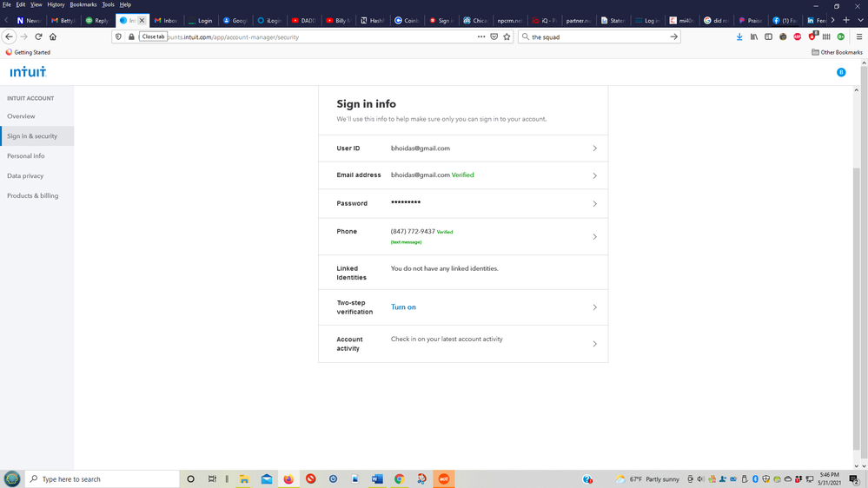Open the Tools menu
The height and width of the screenshot is (488, 868).
point(108,4)
